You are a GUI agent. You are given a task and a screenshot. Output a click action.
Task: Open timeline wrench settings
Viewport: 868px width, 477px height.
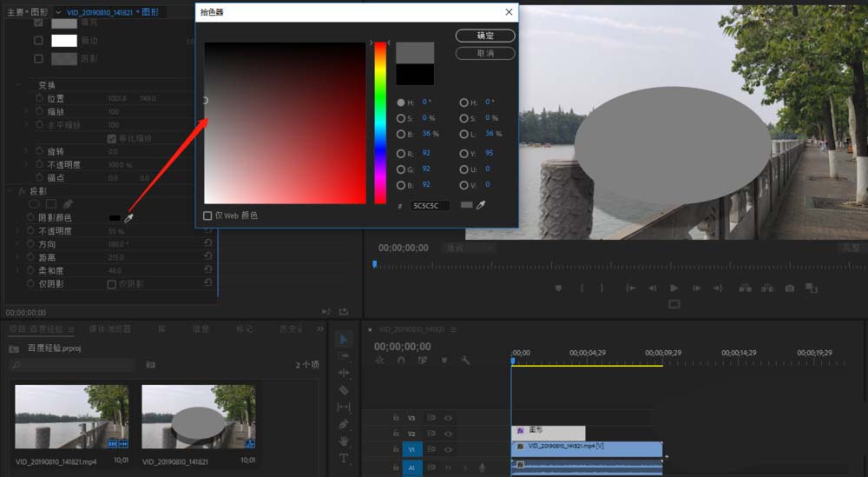tap(466, 360)
